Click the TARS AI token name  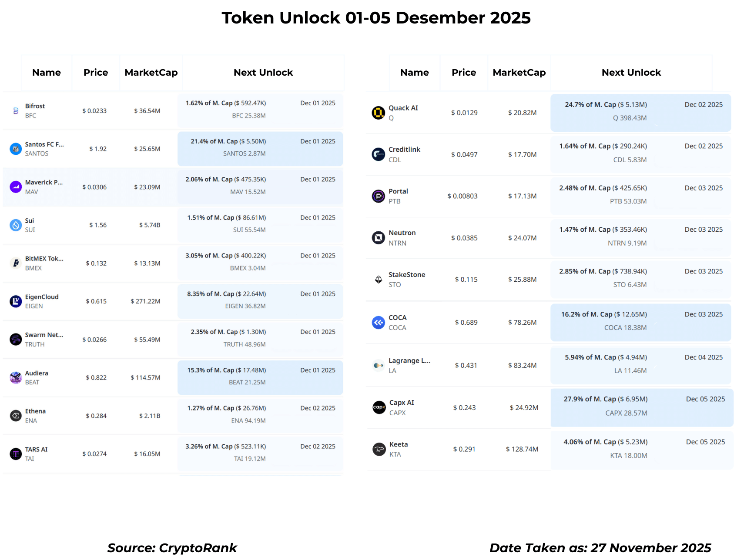pyautogui.click(x=36, y=449)
